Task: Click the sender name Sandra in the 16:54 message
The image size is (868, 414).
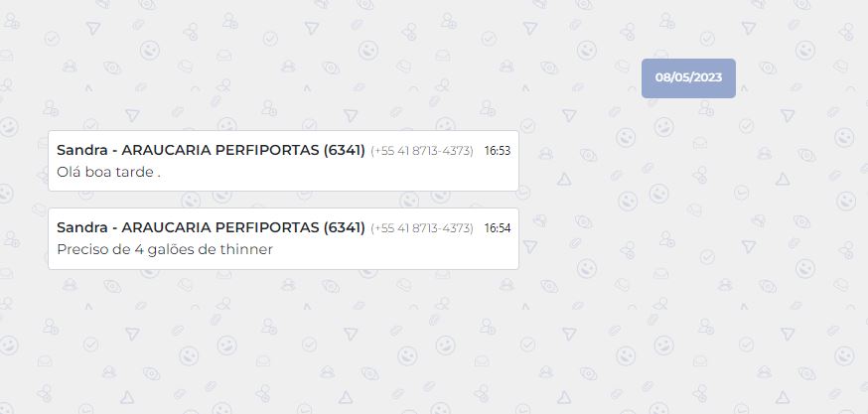Action: pyautogui.click(x=79, y=227)
